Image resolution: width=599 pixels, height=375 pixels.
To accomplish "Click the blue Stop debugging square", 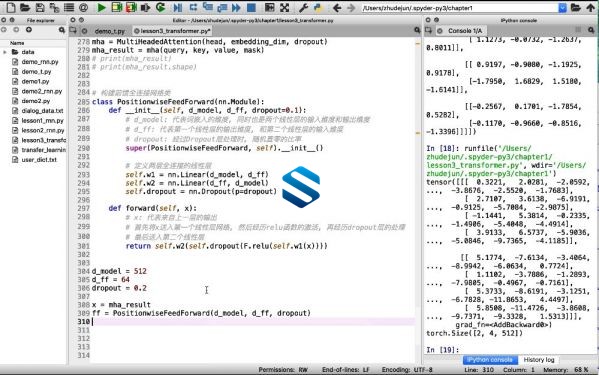I will [x=251, y=7].
